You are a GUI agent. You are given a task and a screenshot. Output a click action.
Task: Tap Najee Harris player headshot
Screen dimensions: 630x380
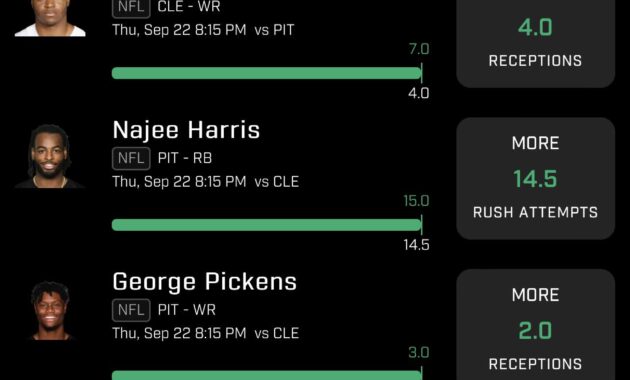coord(49,156)
